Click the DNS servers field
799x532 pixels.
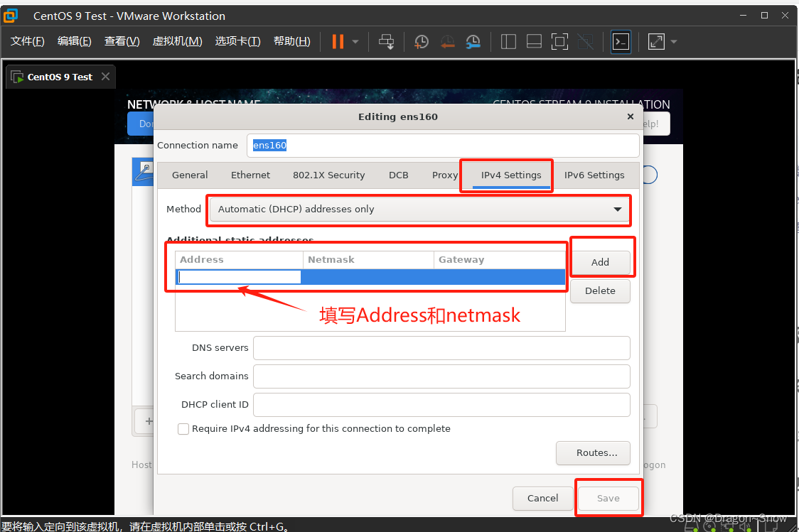(441, 348)
